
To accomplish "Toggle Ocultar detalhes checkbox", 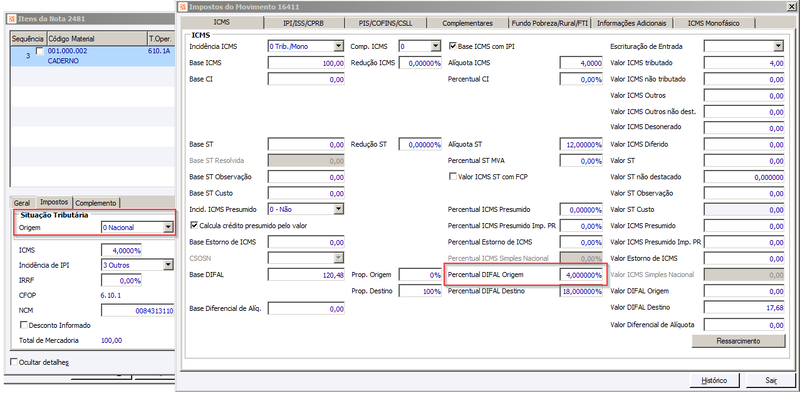I will tap(14, 362).
